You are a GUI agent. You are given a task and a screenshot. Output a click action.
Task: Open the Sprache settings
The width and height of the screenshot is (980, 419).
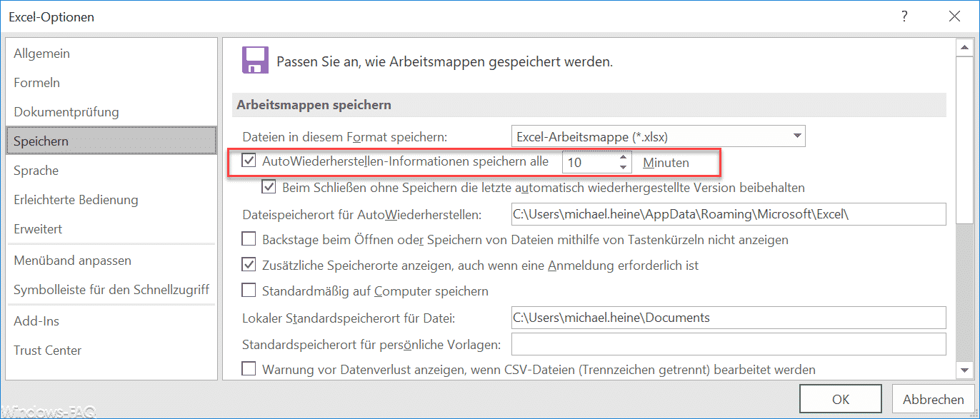pos(111,171)
